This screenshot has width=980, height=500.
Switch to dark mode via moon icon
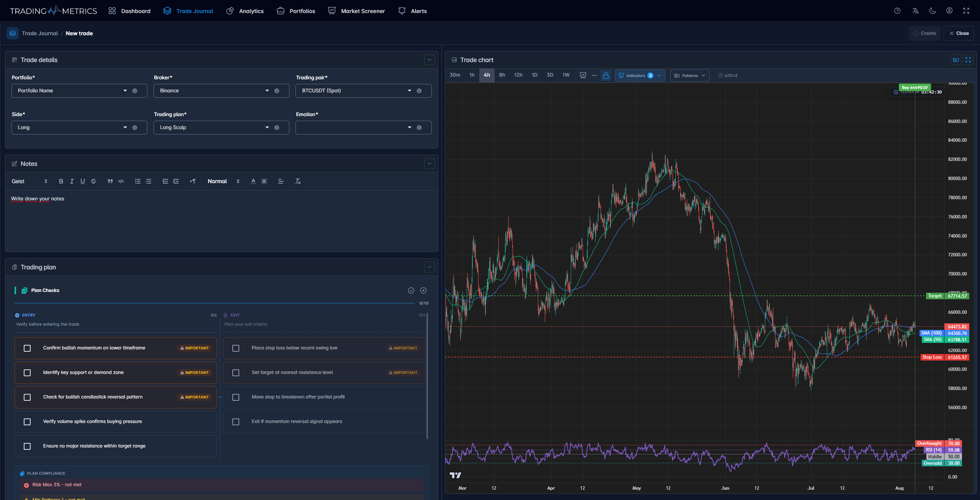(x=933, y=11)
